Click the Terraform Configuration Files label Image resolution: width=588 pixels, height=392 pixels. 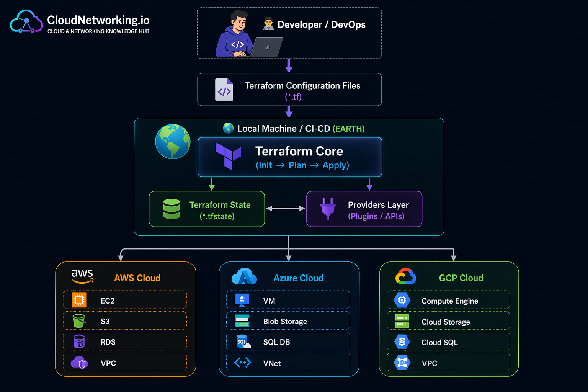click(x=302, y=86)
